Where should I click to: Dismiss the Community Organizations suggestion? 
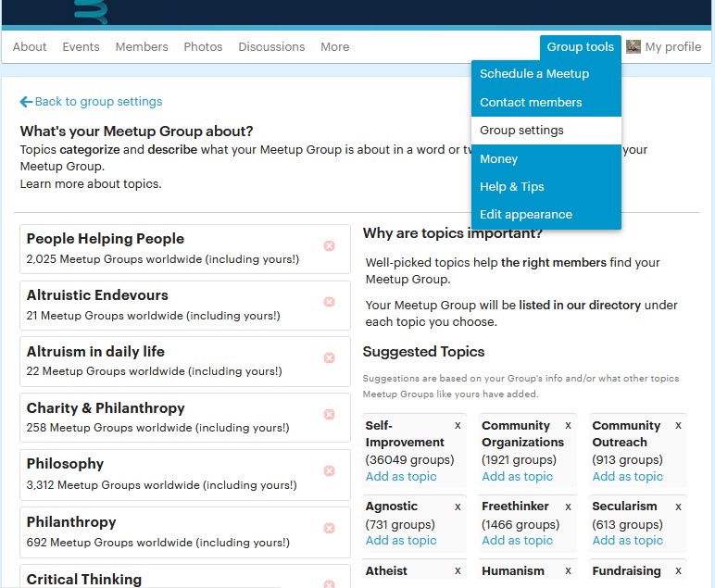point(568,426)
